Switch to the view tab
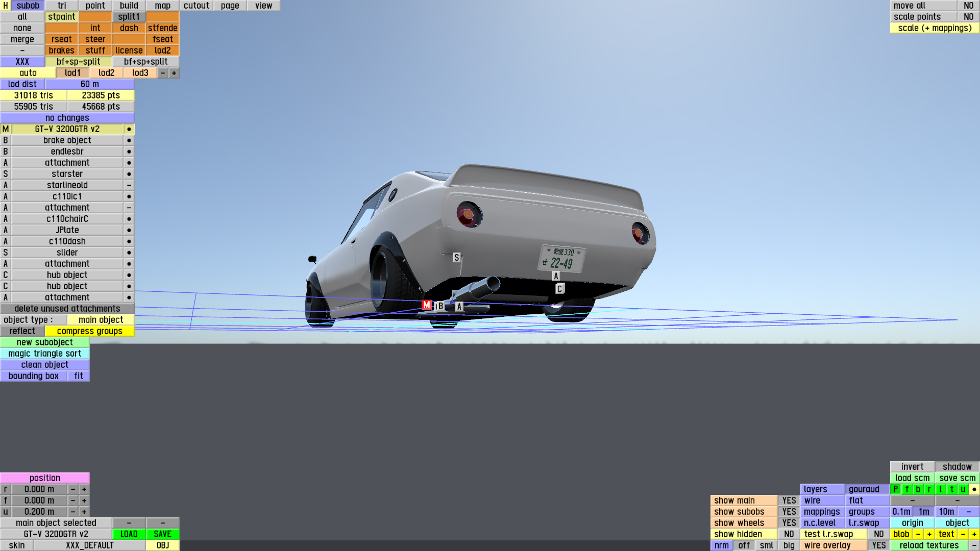Image resolution: width=980 pixels, height=551 pixels. pyautogui.click(x=263, y=6)
